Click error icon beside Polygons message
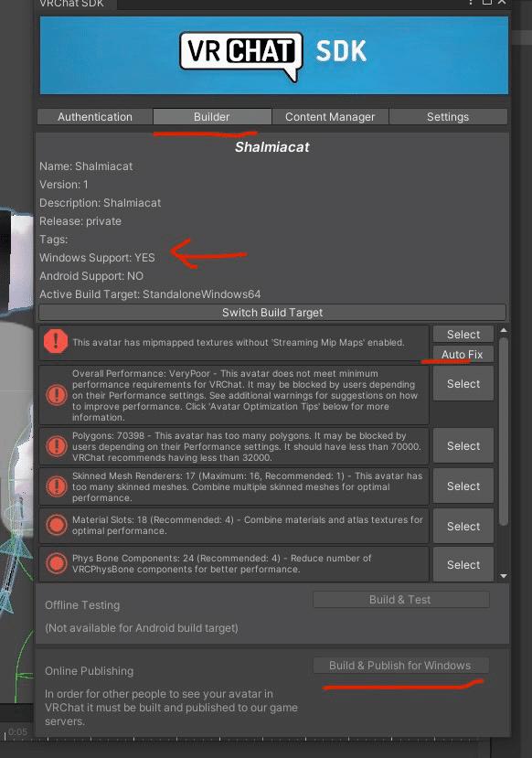 point(57,446)
